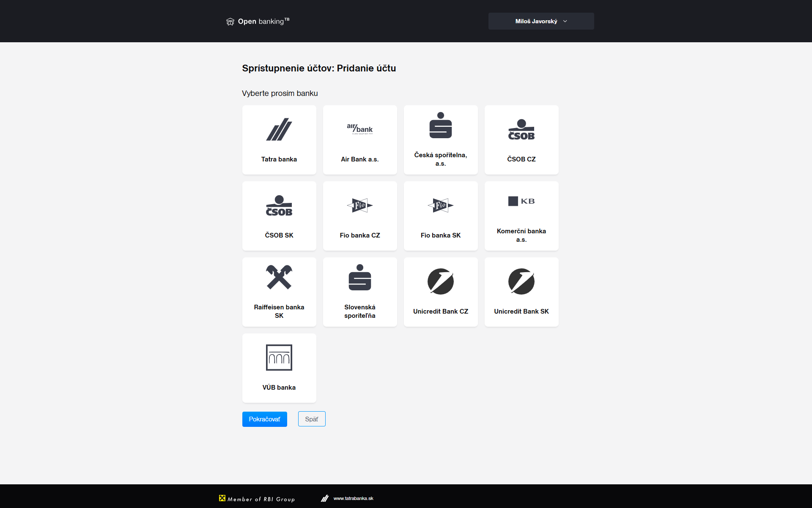The image size is (812, 508).
Task: Click the 'VÚB banka' label
Action: pos(279,388)
